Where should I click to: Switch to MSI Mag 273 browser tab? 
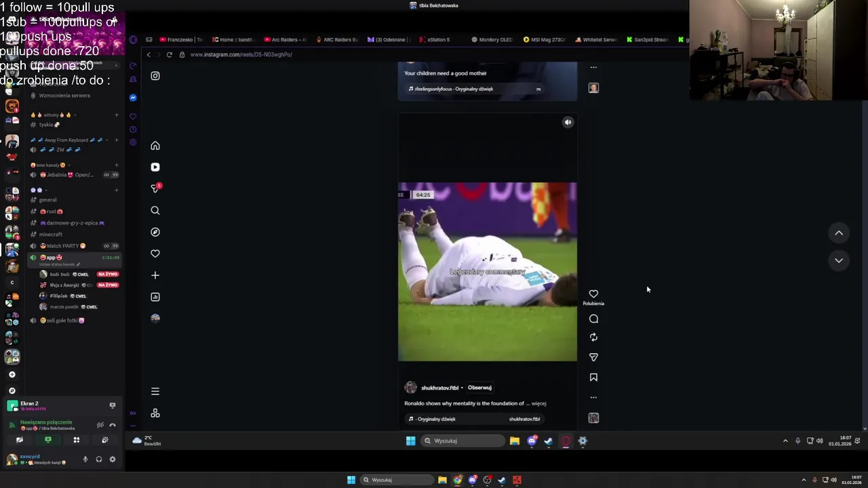[x=545, y=39]
